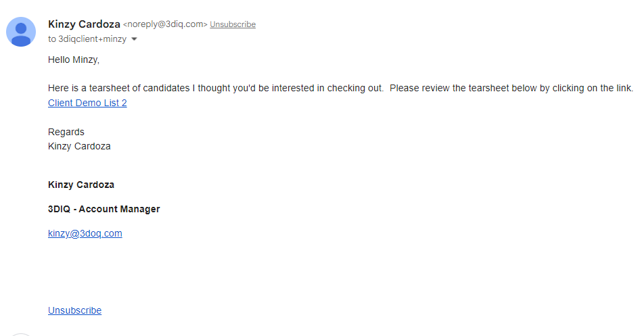Image resolution: width=644 pixels, height=336 pixels.
Task: Click the 'to 3diqclient+minzy' recipient line
Action: point(87,39)
